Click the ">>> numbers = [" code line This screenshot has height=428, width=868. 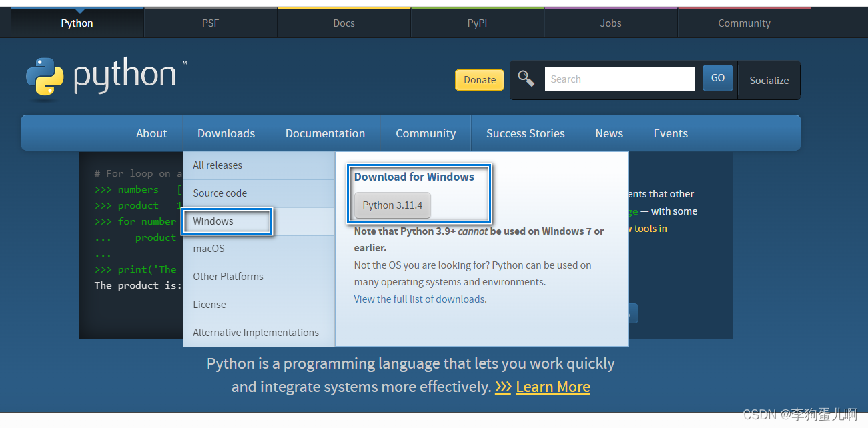point(138,189)
